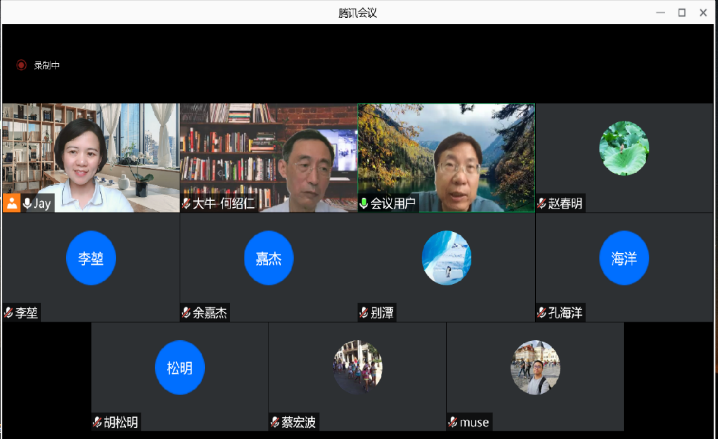This screenshot has width=718, height=439.
Task: Click muted mic icon beside 孔海洋
Action: (542, 313)
